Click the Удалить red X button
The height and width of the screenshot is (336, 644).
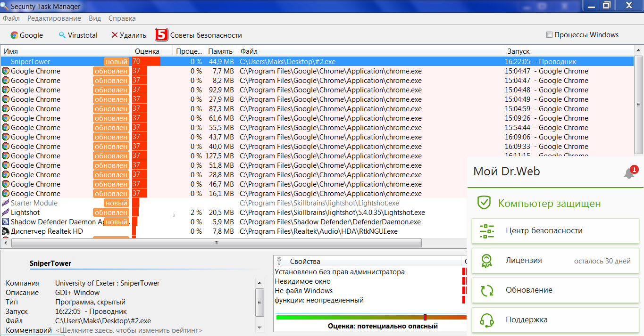pyautogui.click(x=129, y=35)
